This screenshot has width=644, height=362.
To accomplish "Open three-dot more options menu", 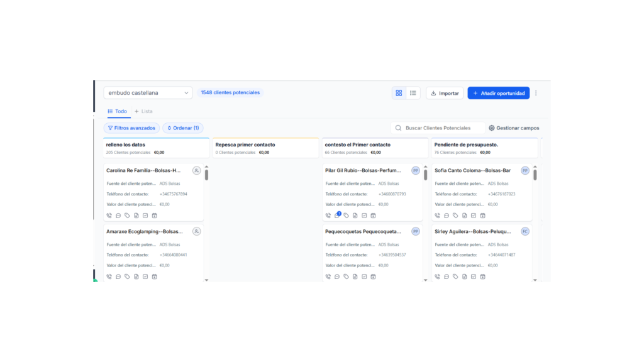I will tap(536, 93).
